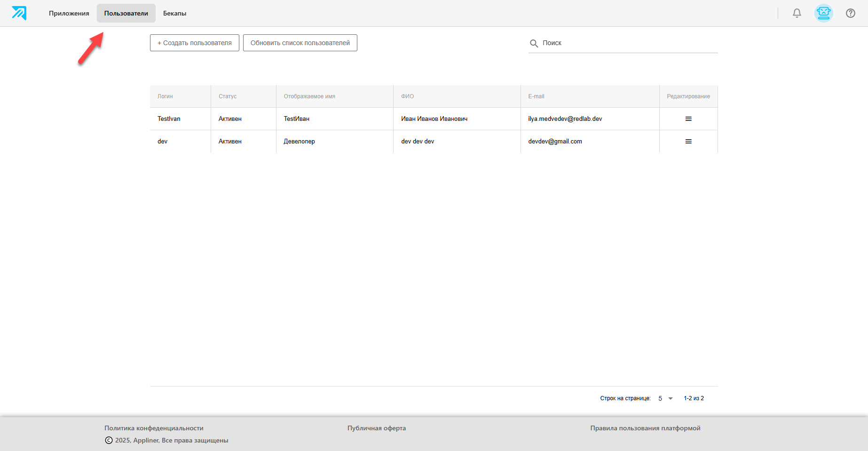Open the help question mark icon

pos(851,13)
